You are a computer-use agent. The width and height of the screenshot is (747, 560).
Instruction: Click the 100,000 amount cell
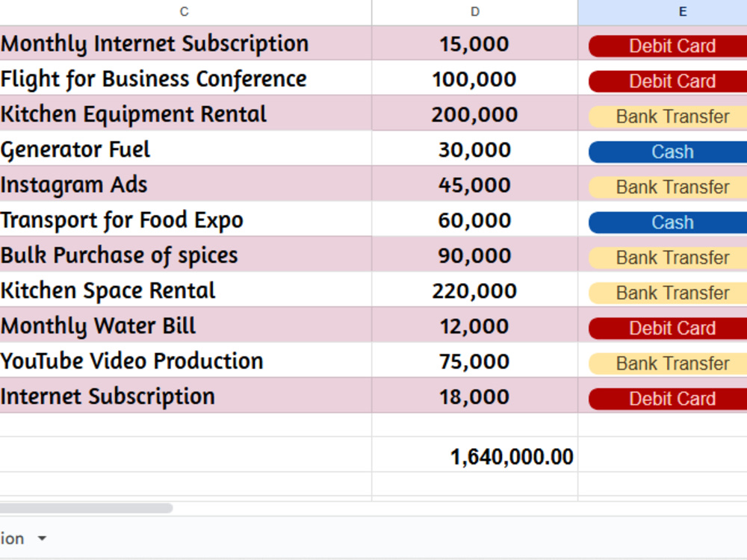474,78
